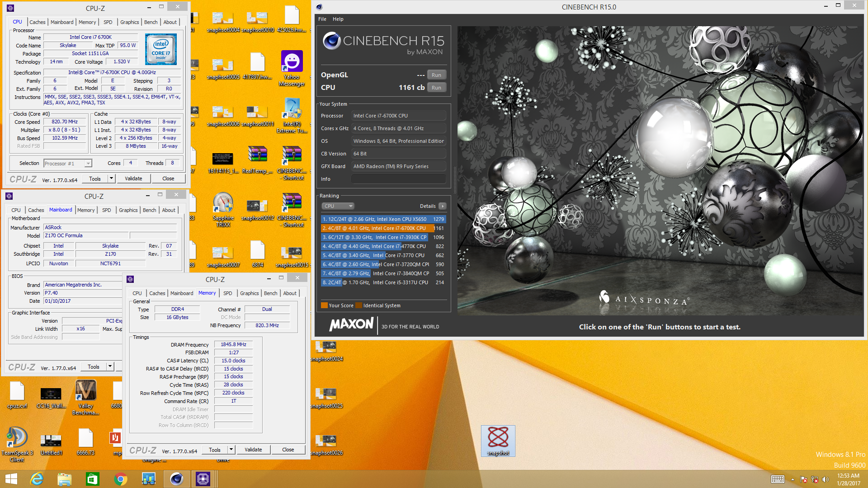This screenshot has height=488, width=868.
Task: Open snapshot0024 desktop file
Action: [x=326, y=351]
